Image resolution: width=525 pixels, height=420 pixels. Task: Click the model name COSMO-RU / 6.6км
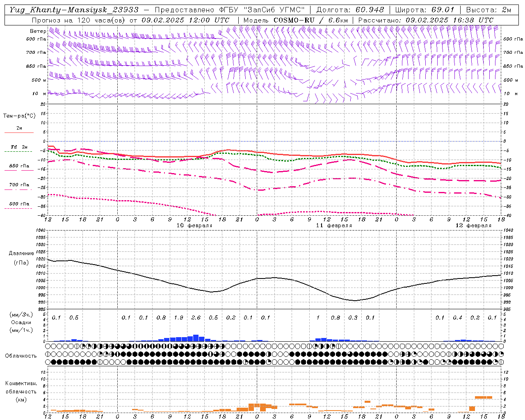coord(311,20)
